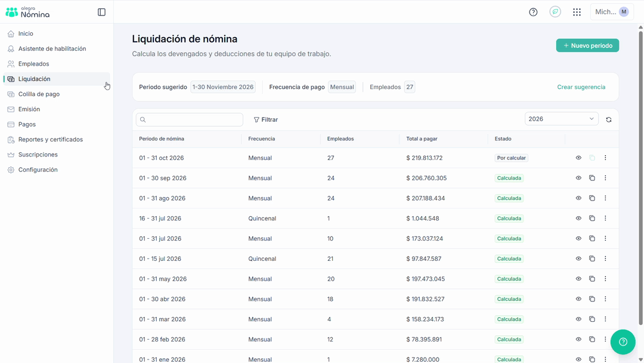Open more options for 01 - 31 may 2026
This screenshot has height=363, width=644.
pyautogui.click(x=605, y=279)
